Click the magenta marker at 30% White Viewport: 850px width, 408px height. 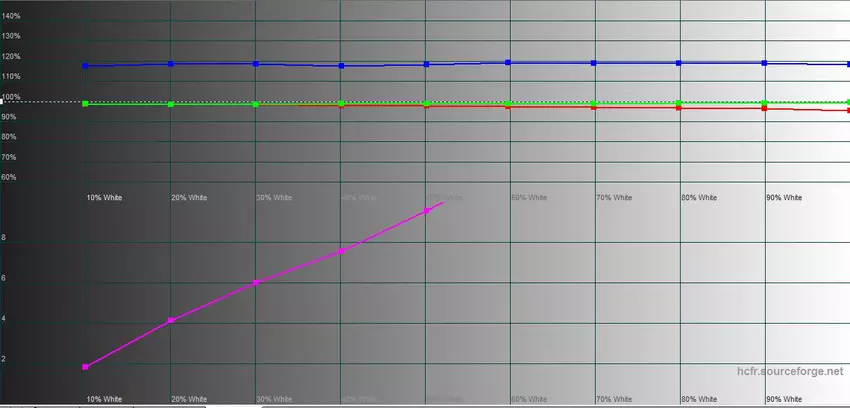[256, 283]
